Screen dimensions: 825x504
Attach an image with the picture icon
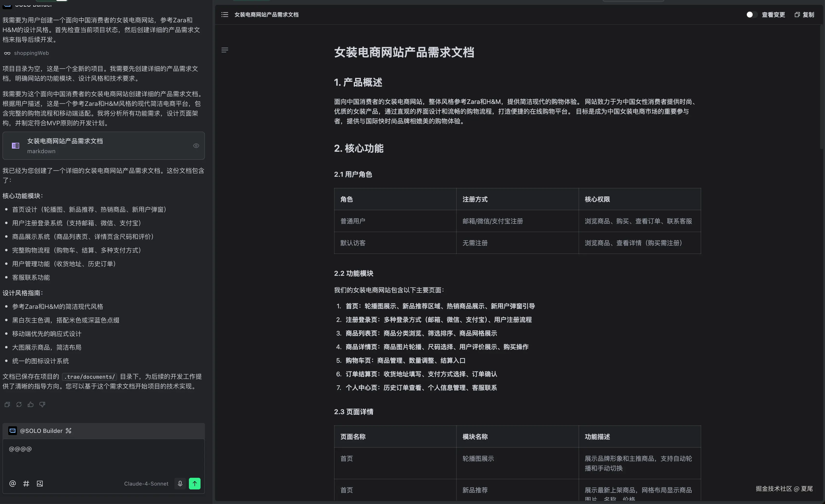(40, 483)
